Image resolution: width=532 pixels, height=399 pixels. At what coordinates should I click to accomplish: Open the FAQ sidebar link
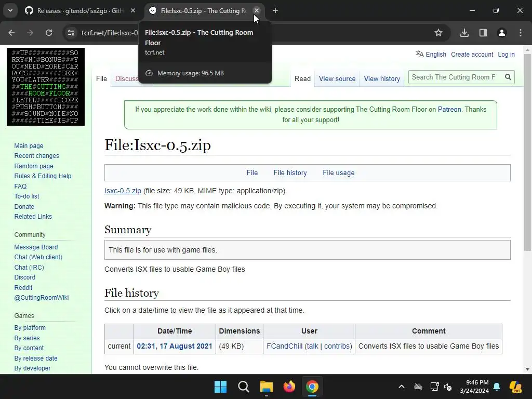[20, 187]
